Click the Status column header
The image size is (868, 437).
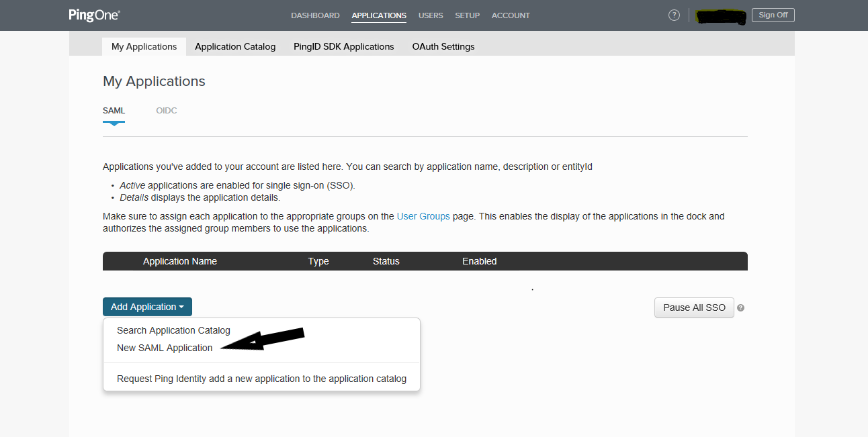[x=386, y=261]
